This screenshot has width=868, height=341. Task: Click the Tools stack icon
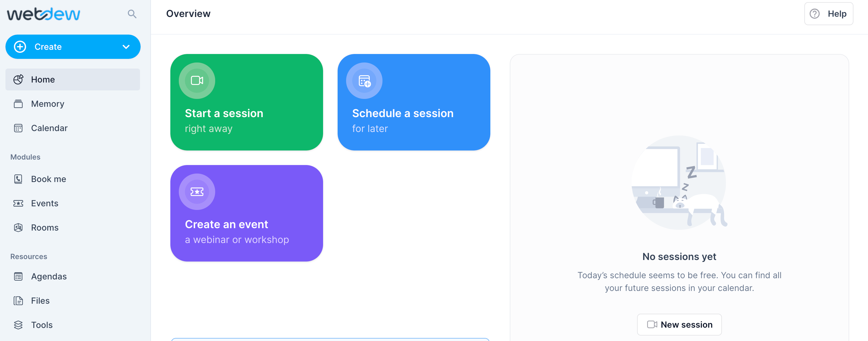tap(18, 325)
